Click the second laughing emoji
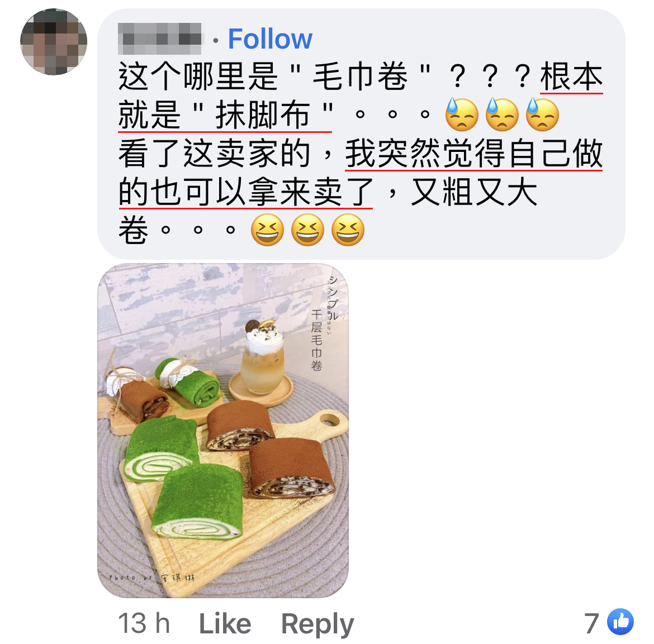This screenshot has height=644, width=654. pos(307,230)
